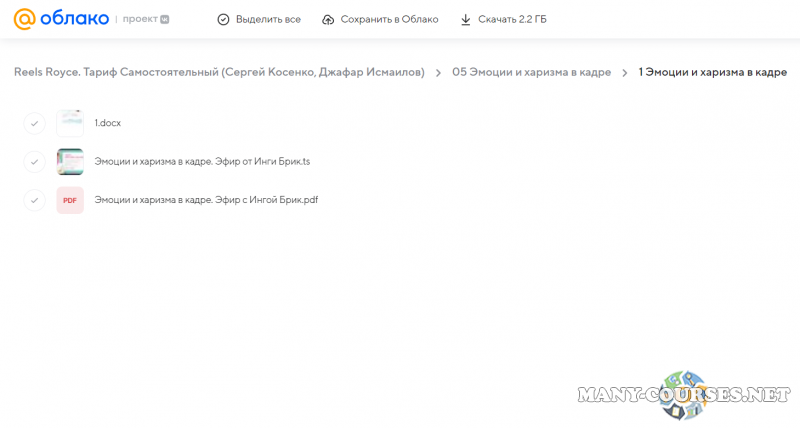Click the checkmark circle icon beside Выделить все

223,19
